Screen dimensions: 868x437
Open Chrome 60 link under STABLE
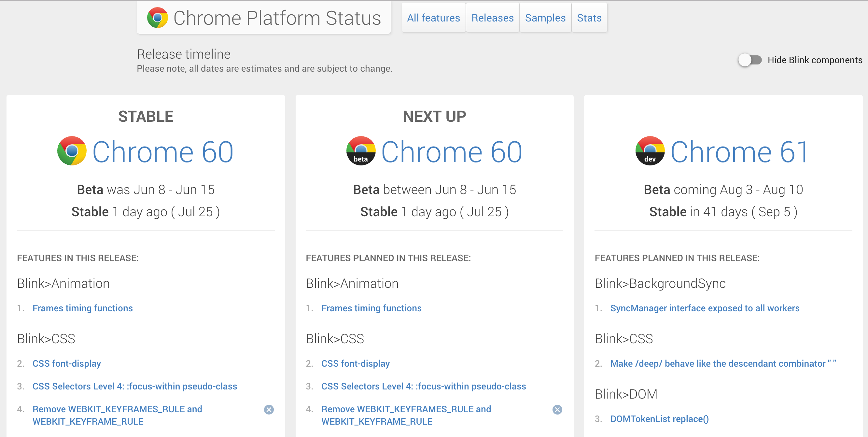tap(163, 152)
